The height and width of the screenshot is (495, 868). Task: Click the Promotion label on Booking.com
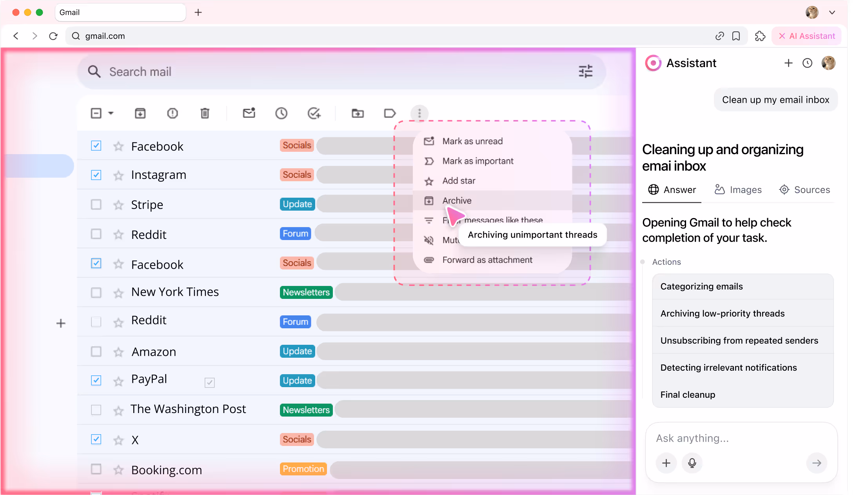point(303,469)
